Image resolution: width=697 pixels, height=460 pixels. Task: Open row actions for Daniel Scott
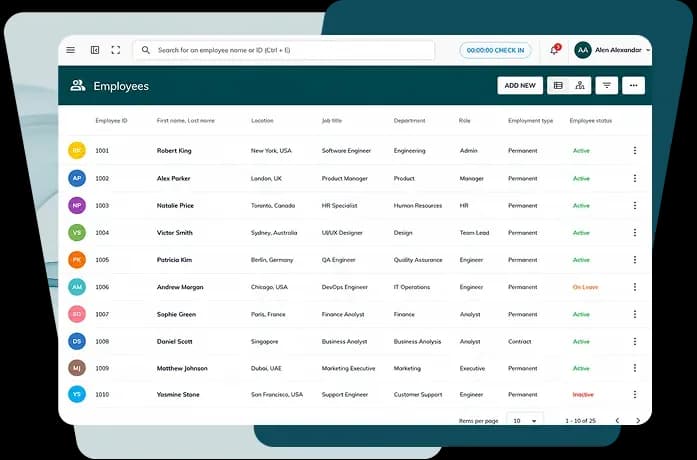point(635,341)
